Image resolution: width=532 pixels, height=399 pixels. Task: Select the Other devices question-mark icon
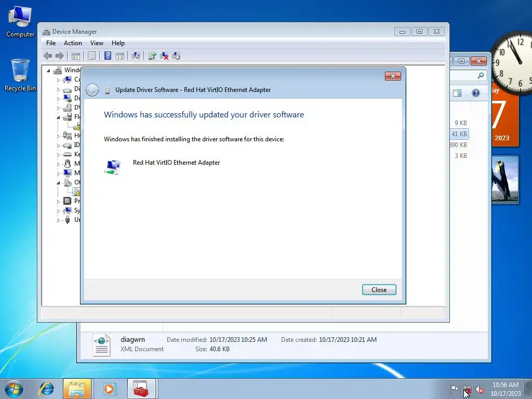click(x=68, y=182)
